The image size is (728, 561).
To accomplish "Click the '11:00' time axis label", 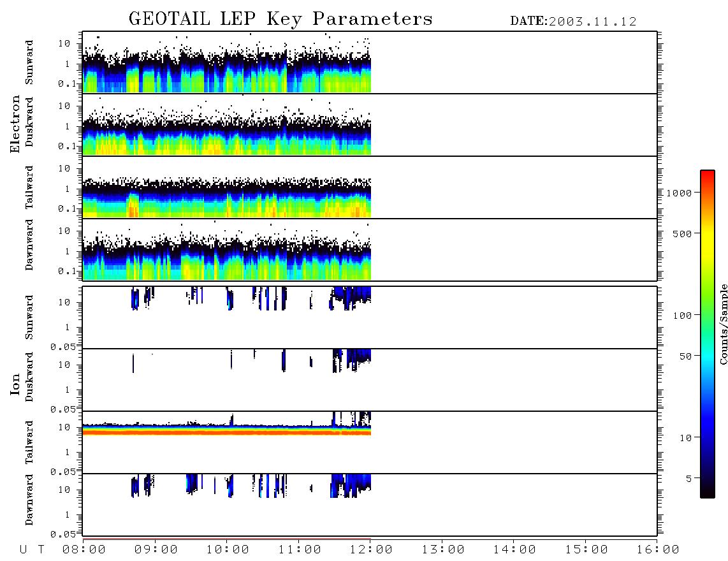I will [300, 550].
